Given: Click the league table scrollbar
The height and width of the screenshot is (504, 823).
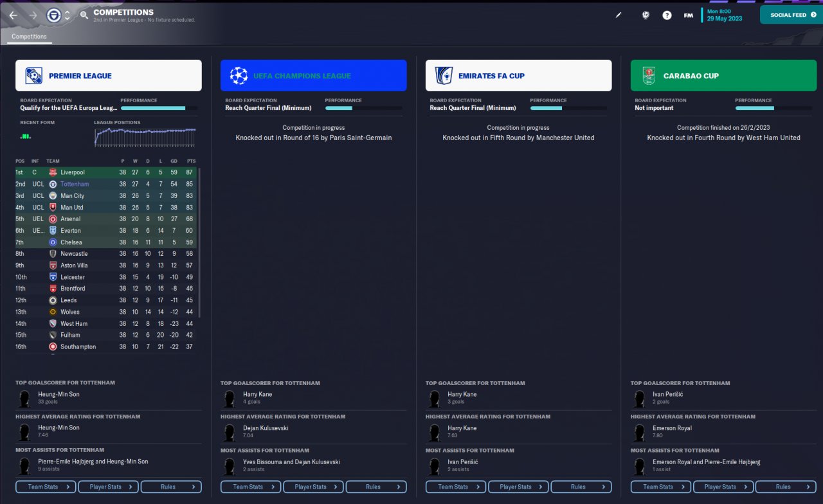Looking at the screenshot, I should pos(199,242).
